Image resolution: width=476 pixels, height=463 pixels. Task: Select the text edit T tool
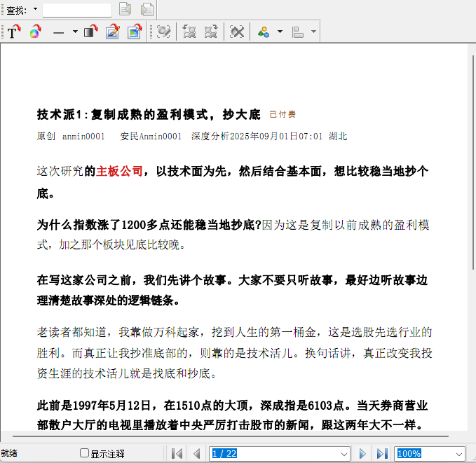tap(13, 32)
